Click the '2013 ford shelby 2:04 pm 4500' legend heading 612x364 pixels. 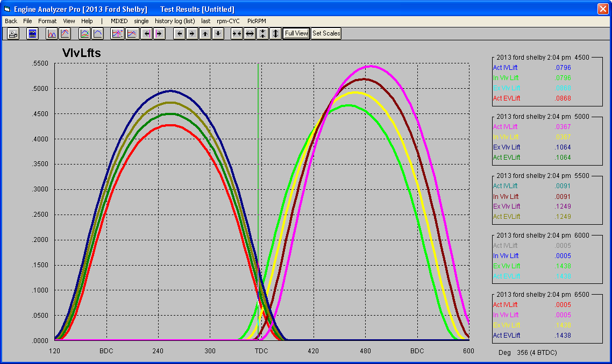point(543,58)
